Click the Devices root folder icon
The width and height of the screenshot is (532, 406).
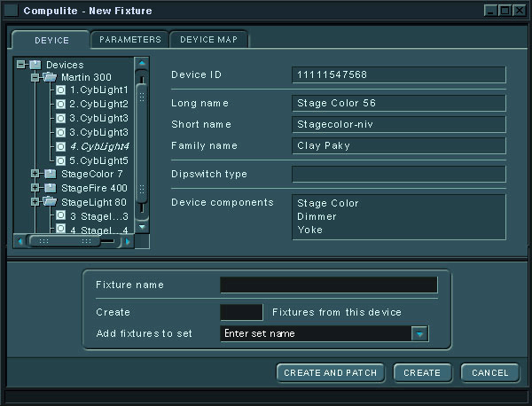tap(35, 65)
